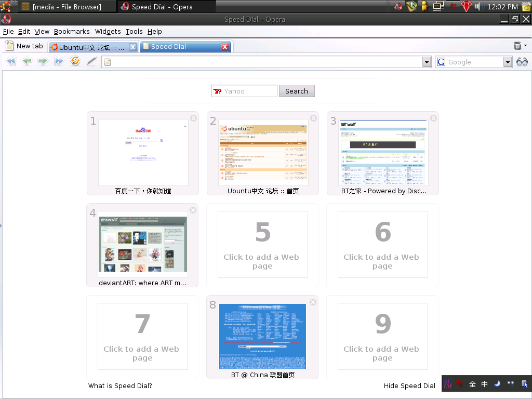
Task: Add a web page to slot 6
Action: (383, 244)
